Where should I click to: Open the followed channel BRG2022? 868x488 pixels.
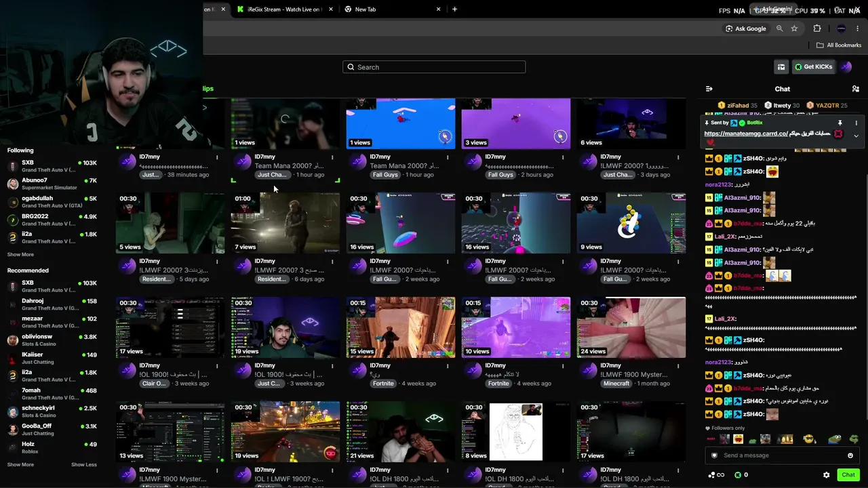pos(52,220)
